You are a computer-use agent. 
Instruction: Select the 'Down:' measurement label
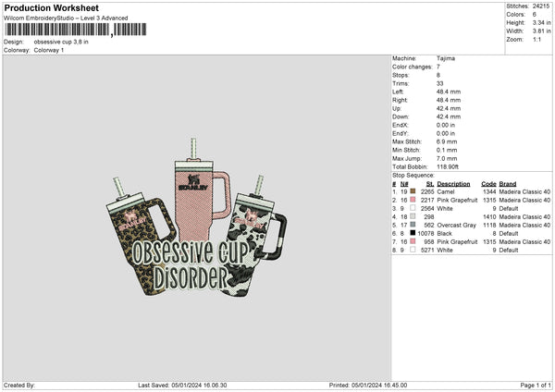pos(401,116)
